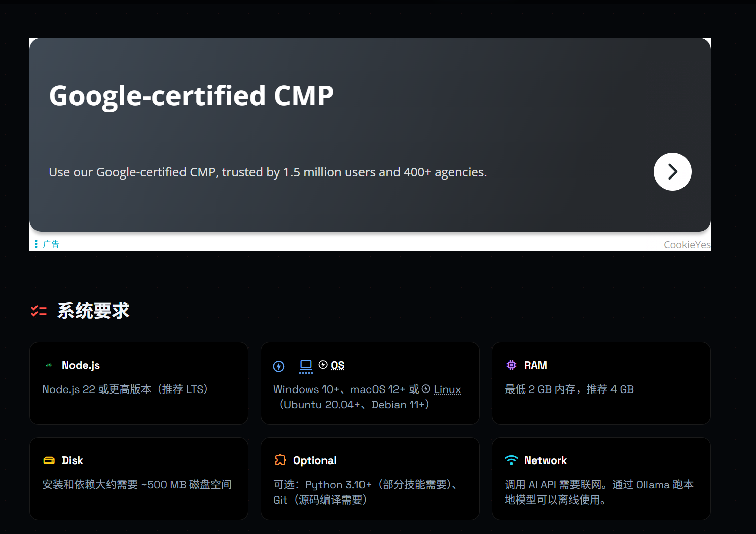Click the ~500 MB 磁盘空间 requirement text

click(x=137, y=485)
